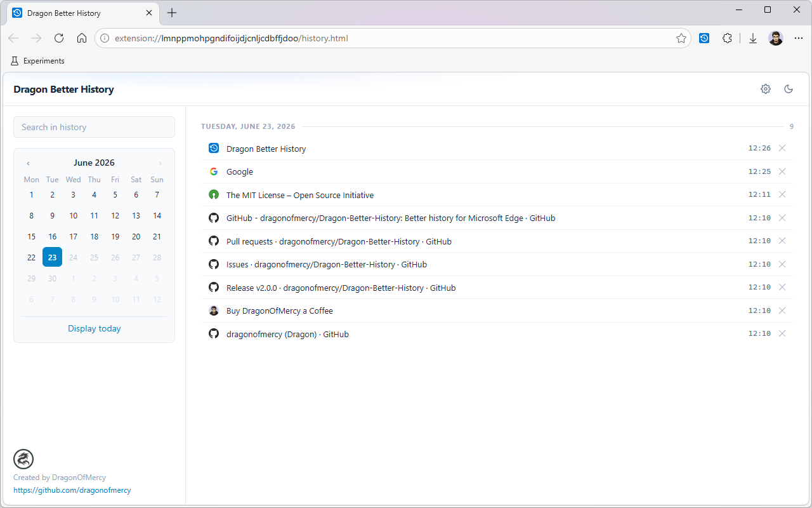The image size is (812, 508).
Task: Remove the dragonofmercy (Dragon) GitHub entry
Action: (782, 333)
